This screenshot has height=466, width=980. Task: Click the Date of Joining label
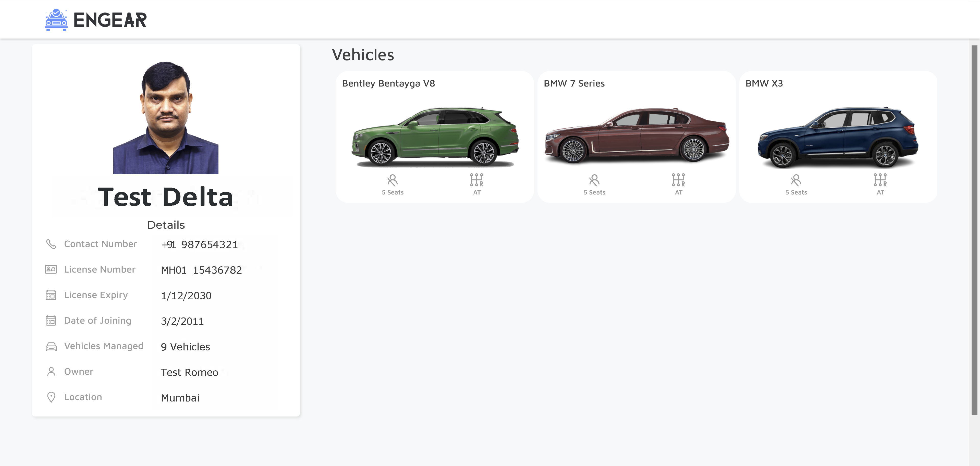coord(97,321)
